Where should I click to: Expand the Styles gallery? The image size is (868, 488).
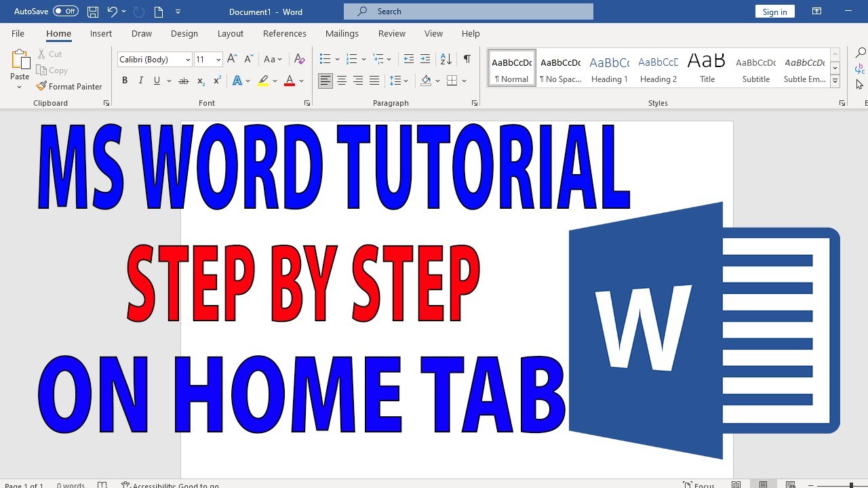tap(835, 81)
